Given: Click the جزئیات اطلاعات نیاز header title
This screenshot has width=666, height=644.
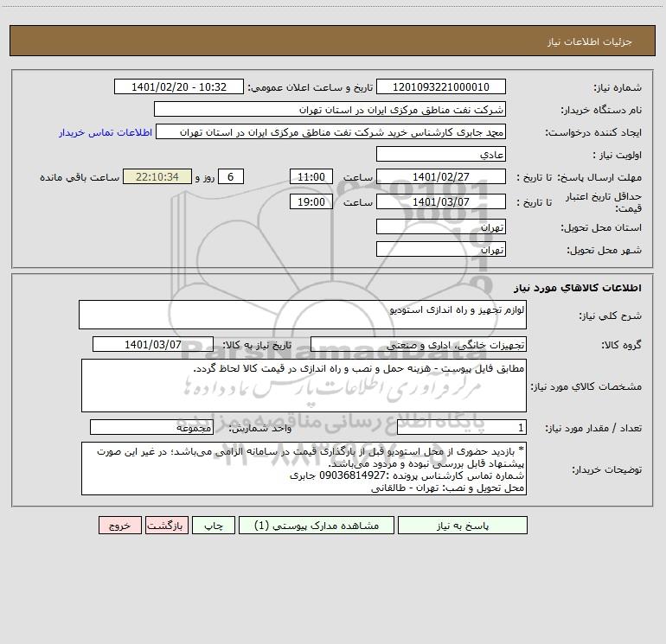Looking at the screenshot, I should point(590,41).
